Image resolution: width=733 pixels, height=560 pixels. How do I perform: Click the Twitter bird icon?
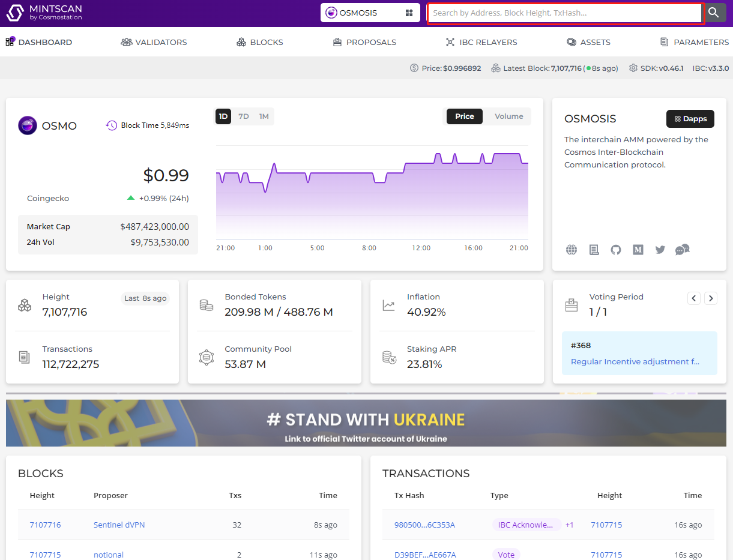point(660,250)
